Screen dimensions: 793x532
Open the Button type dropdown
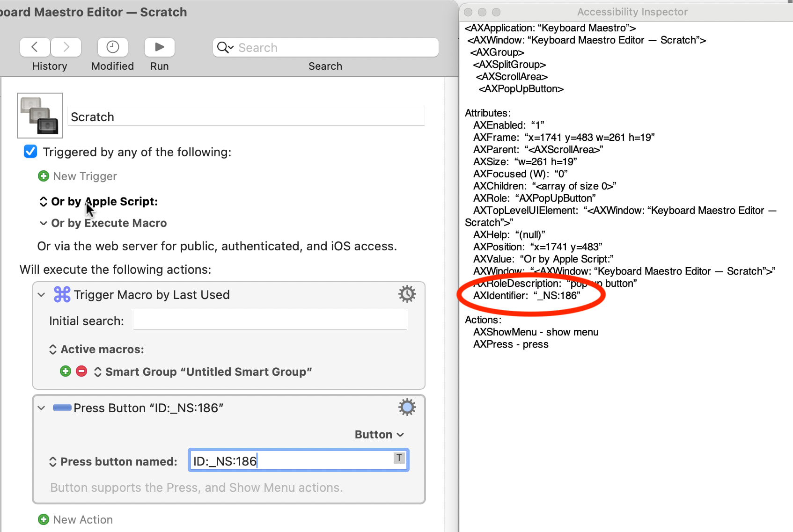379,435
